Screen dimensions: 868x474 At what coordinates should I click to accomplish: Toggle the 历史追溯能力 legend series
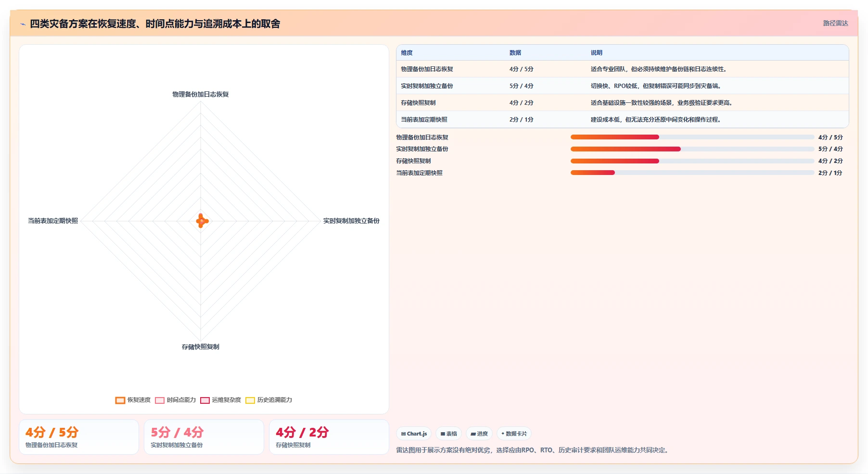pyautogui.click(x=268, y=400)
